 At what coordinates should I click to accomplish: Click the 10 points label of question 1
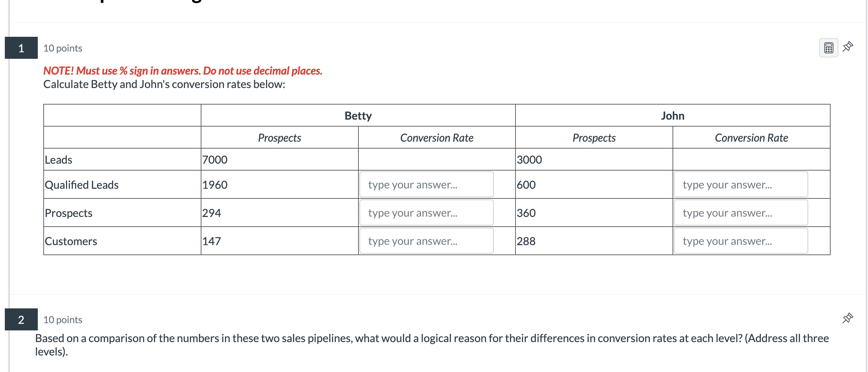pyautogui.click(x=63, y=48)
